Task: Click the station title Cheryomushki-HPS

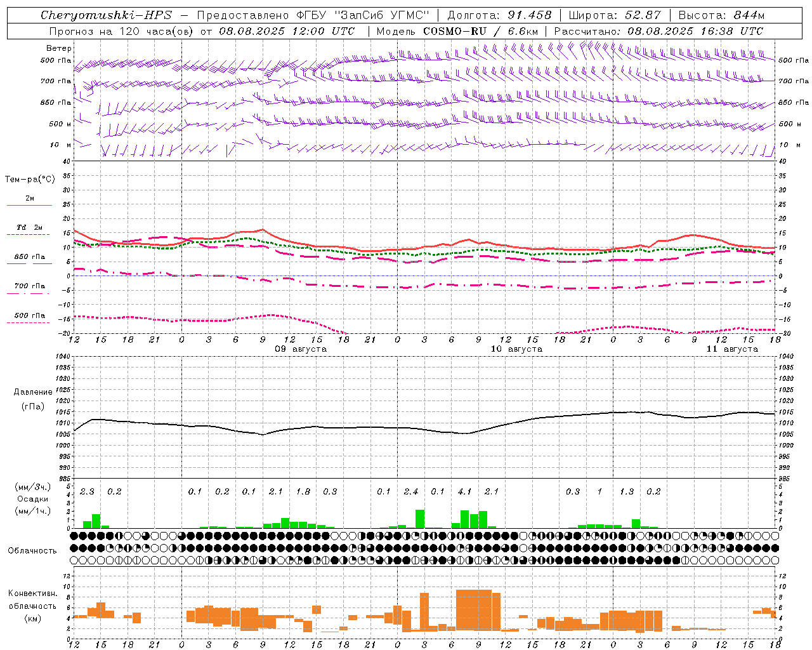Action: [x=106, y=15]
